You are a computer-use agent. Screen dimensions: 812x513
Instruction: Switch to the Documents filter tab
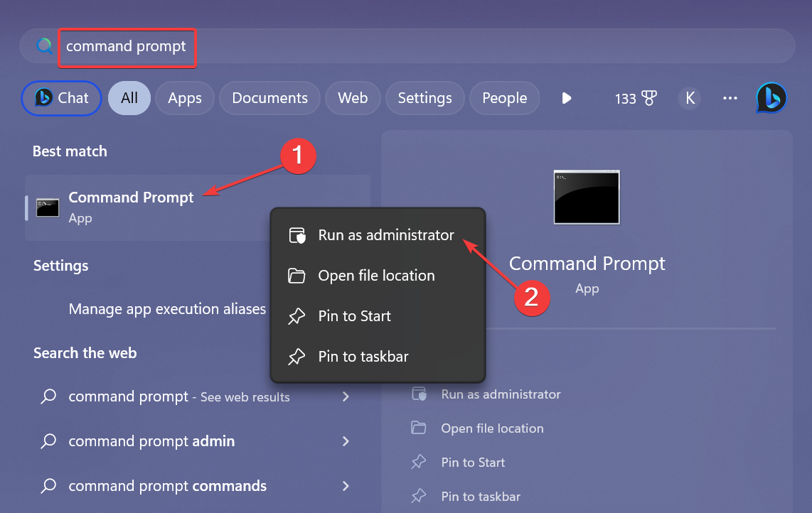click(x=269, y=98)
